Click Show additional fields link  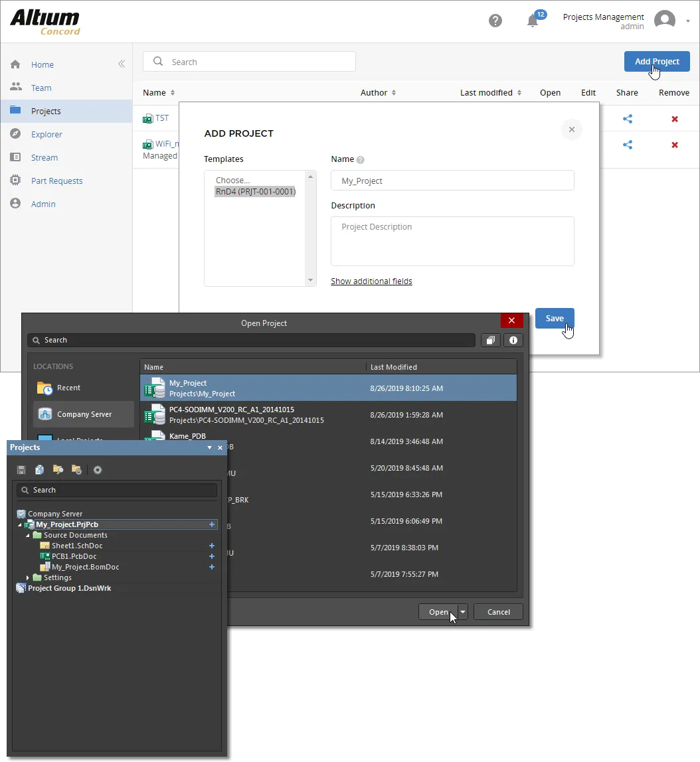tap(371, 281)
